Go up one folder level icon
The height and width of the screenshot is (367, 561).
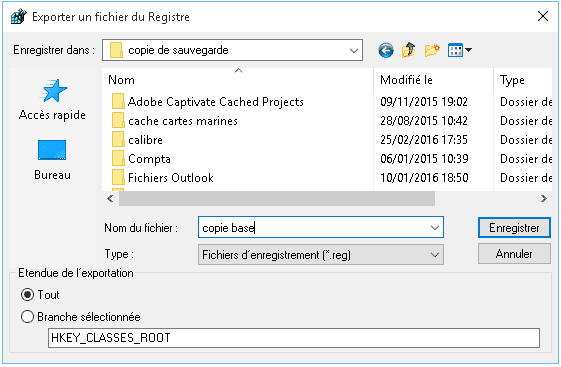coord(409,50)
